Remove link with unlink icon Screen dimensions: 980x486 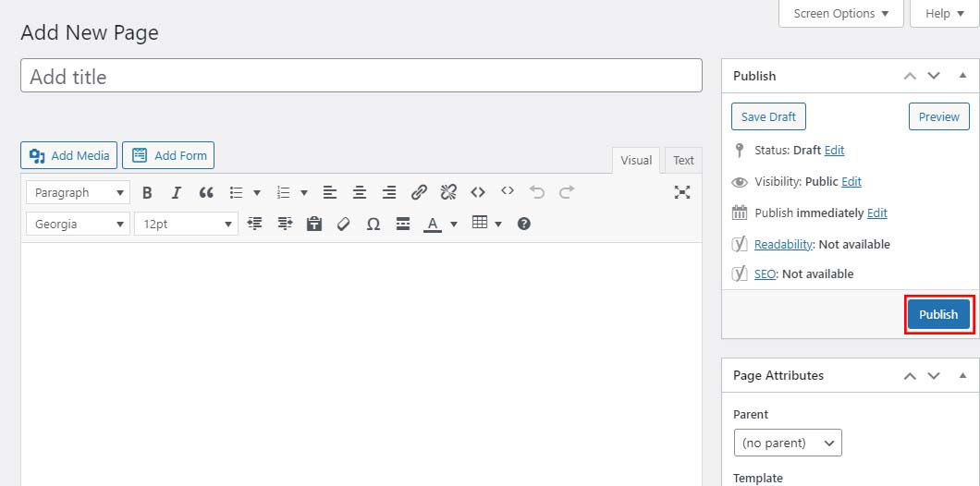[448, 192]
